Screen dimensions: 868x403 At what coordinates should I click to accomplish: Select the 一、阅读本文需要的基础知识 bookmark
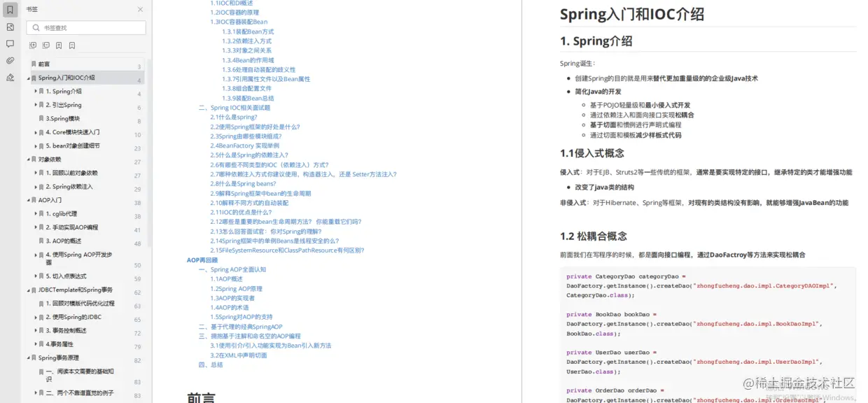pyautogui.click(x=80, y=375)
